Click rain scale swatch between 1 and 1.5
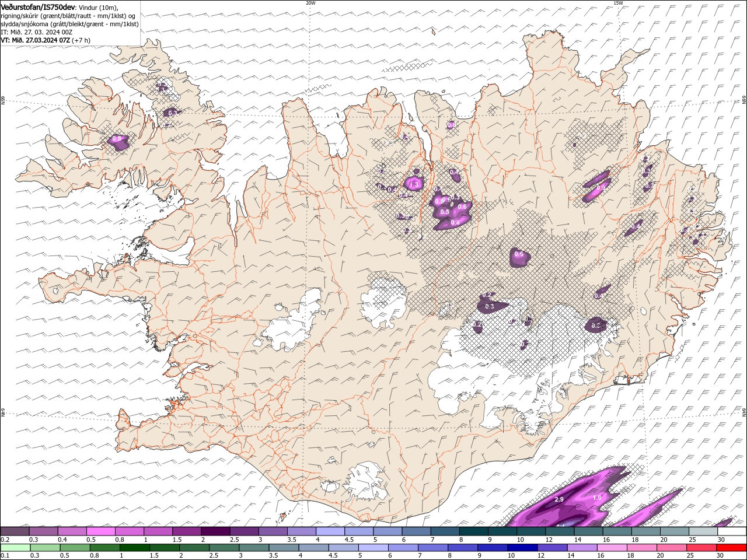 pos(136,548)
